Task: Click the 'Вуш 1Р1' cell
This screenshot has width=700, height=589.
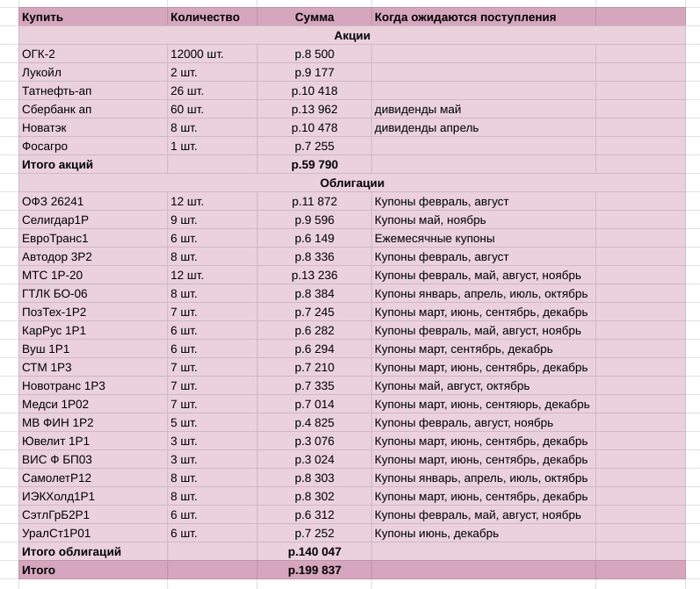Action: [93, 349]
